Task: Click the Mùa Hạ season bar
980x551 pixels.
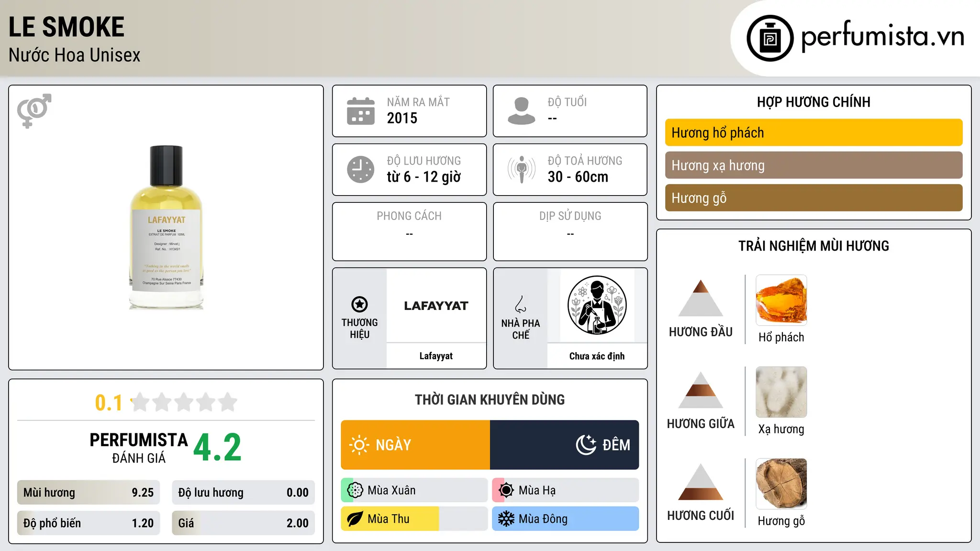Action: (x=566, y=490)
